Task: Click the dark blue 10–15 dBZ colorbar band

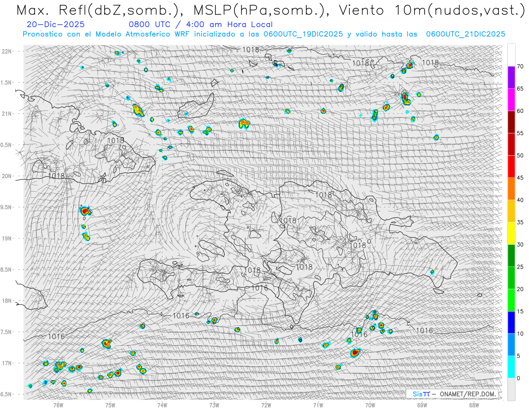Action: pyautogui.click(x=511, y=322)
